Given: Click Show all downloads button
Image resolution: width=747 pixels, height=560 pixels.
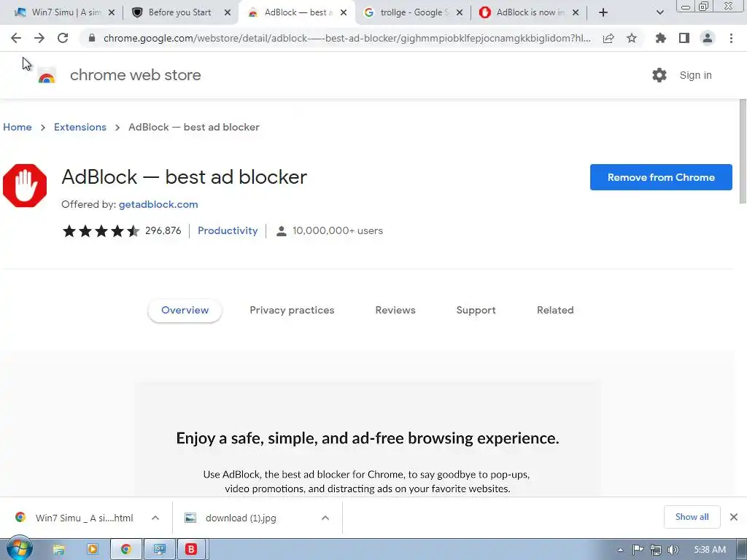Looking at the screenshot, I should click(x=692, y=517).
